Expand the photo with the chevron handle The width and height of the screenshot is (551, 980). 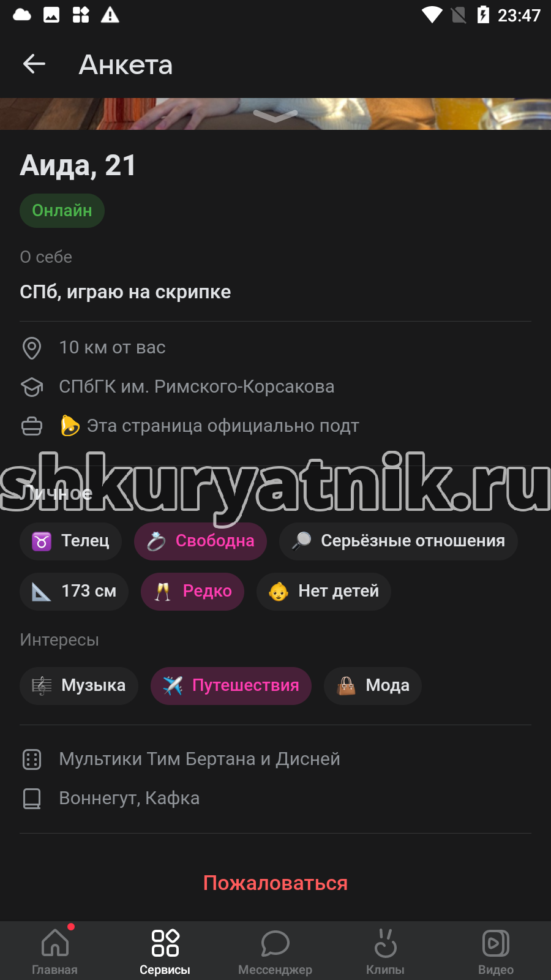point(275,116)
